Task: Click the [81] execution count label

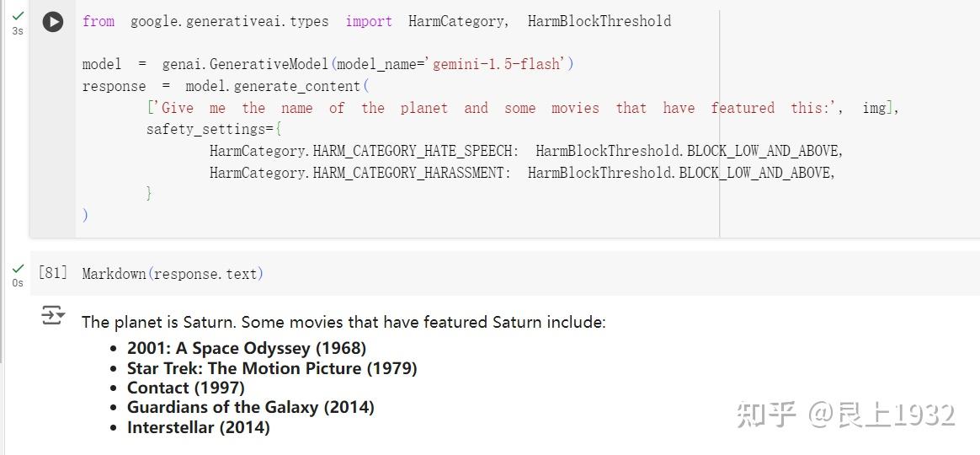Action: point(52,273)
